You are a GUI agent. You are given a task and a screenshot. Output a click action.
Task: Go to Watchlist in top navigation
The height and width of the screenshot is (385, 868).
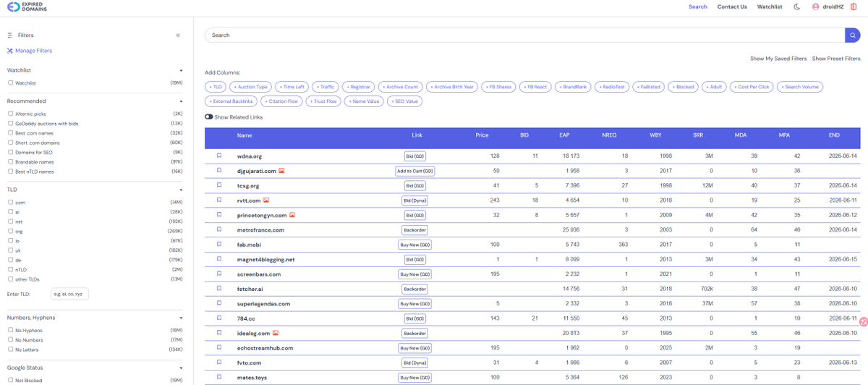point(770,7)
